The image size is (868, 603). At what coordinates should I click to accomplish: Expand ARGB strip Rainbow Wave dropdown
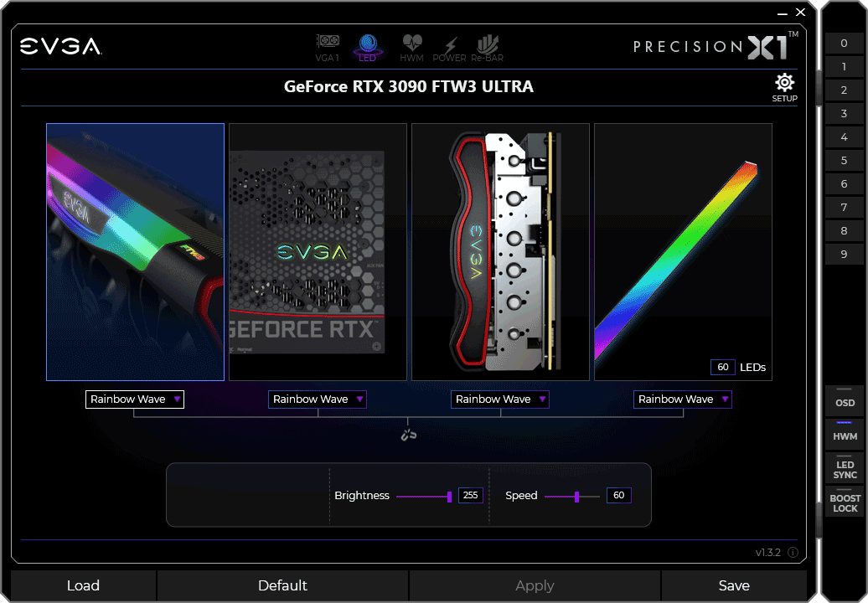point(683,399)
